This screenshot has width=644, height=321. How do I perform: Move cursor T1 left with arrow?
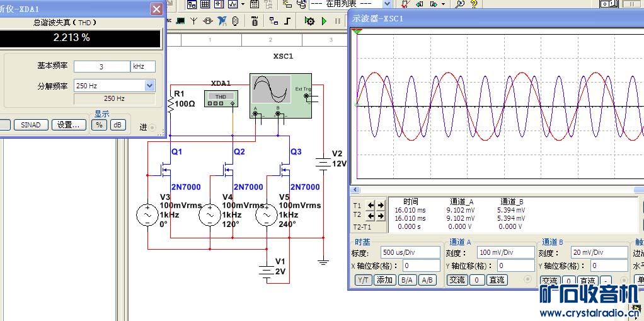tap(371, 206)
